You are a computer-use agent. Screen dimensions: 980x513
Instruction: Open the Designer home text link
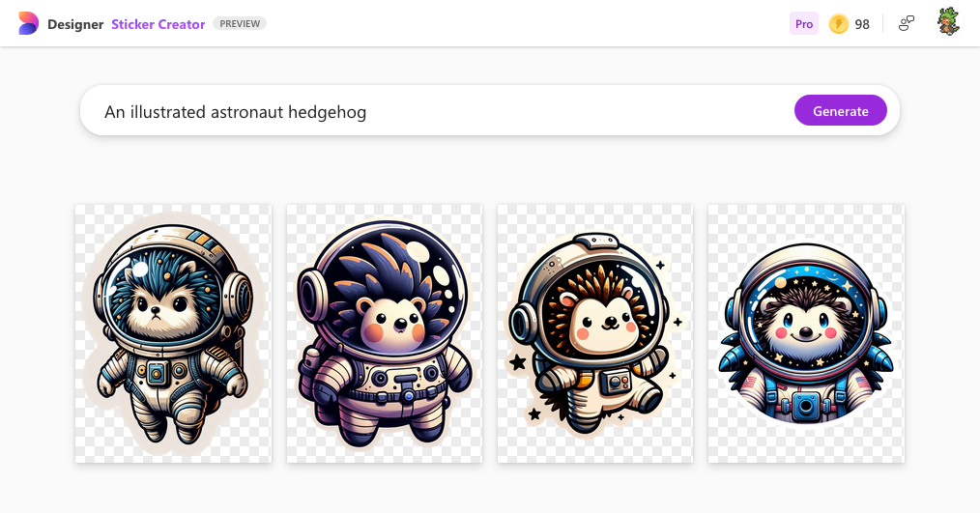click(75, 24)
